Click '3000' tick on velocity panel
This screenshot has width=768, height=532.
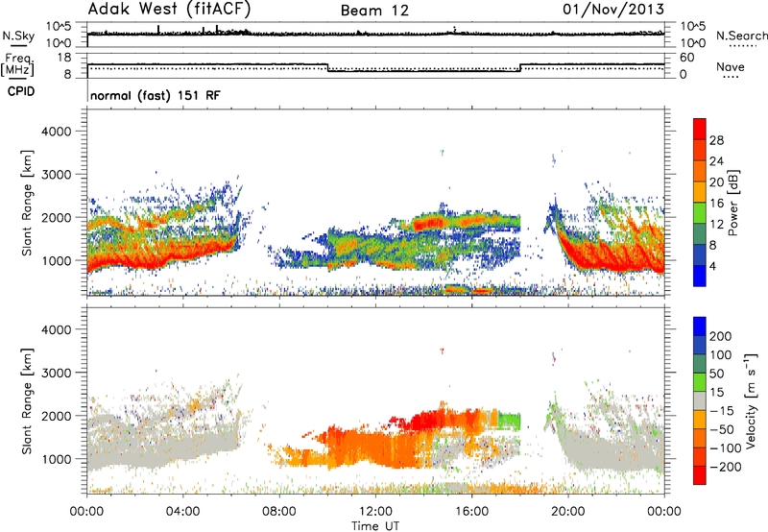[56, 373]
